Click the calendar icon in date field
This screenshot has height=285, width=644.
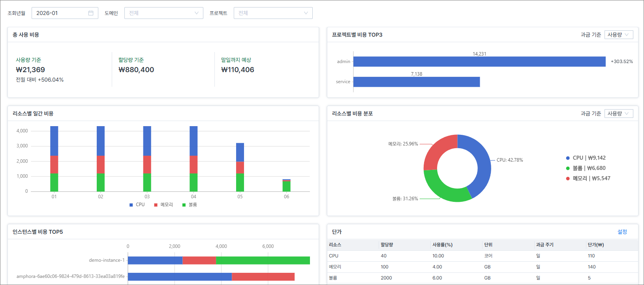pos(91,13)
